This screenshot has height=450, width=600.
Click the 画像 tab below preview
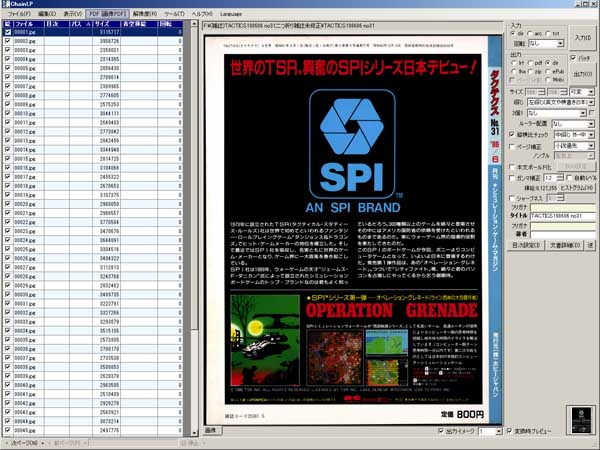tap(211, 430)
